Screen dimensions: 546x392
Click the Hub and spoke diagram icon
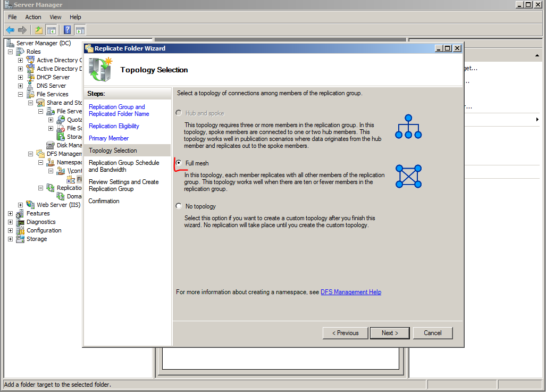(408, 127)
